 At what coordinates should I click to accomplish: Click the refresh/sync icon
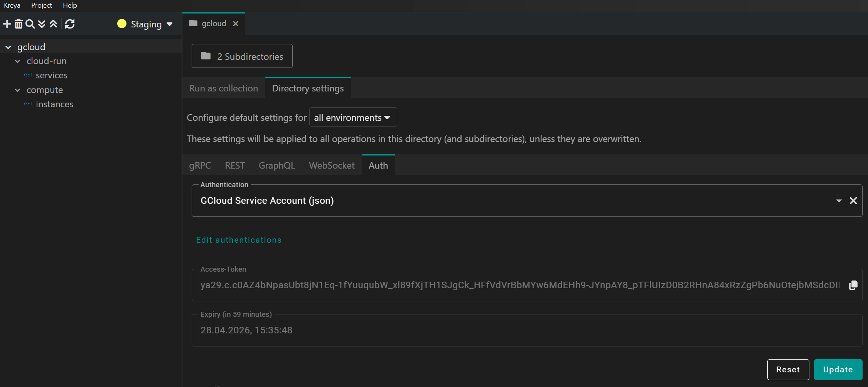70,24
